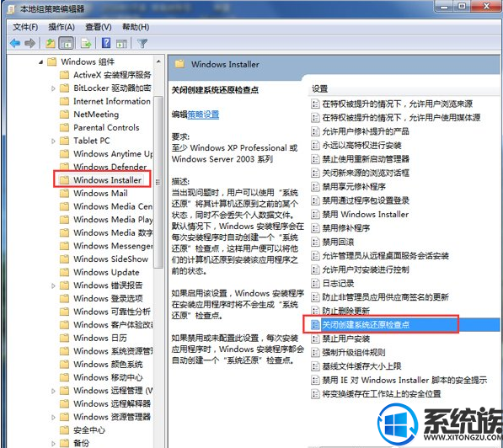503x448 pixels.
Task: Expand the Windows 错误报告 node
Action: [x=53, y=285]
